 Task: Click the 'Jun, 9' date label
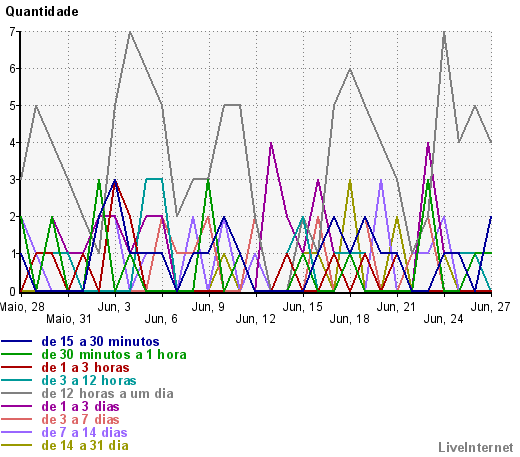(208, 307)
